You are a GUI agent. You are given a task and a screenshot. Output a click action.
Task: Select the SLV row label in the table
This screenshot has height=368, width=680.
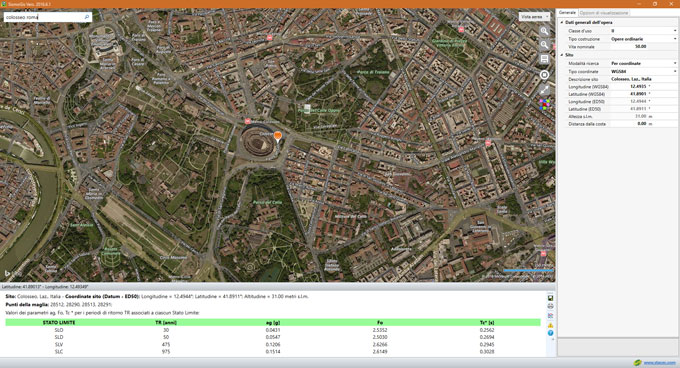pyautogui.click(x=59, y=345)
